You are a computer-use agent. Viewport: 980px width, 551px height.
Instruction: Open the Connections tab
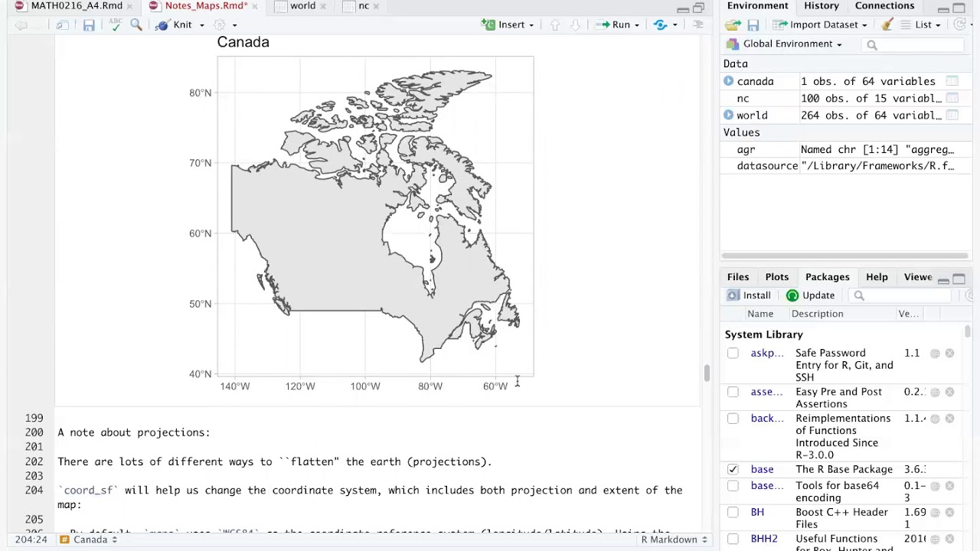884,6
